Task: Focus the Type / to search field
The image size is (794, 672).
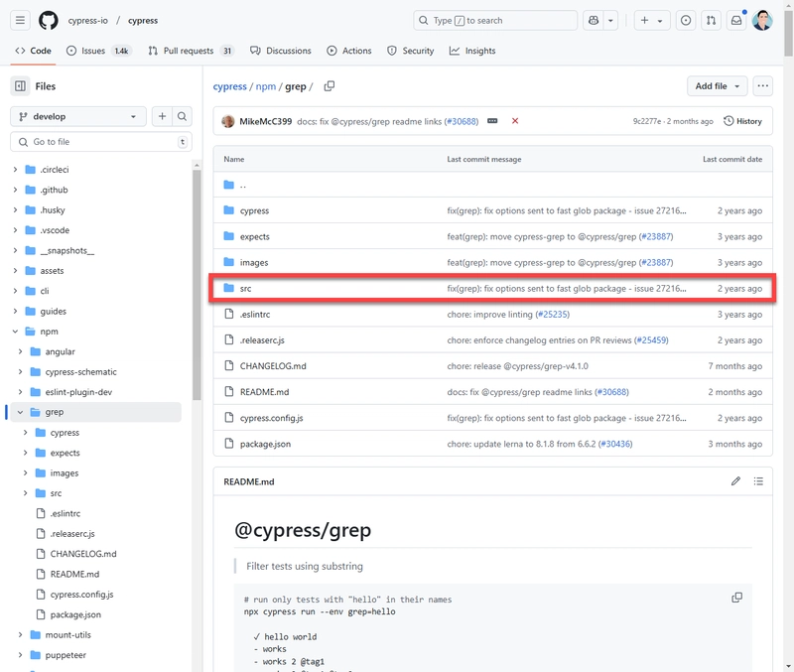Action: [495, 20]
